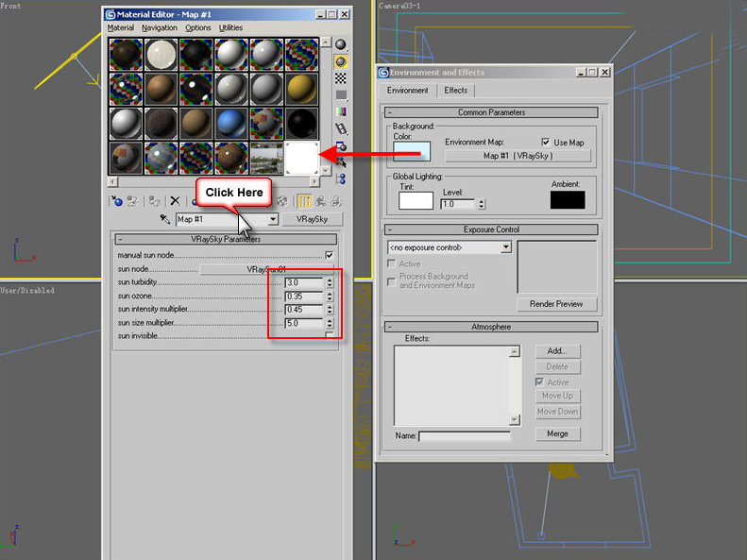This screenshot has height=560, width=747.
Task: Click the Sample Type sphere icon
Action: pos(341,45)
